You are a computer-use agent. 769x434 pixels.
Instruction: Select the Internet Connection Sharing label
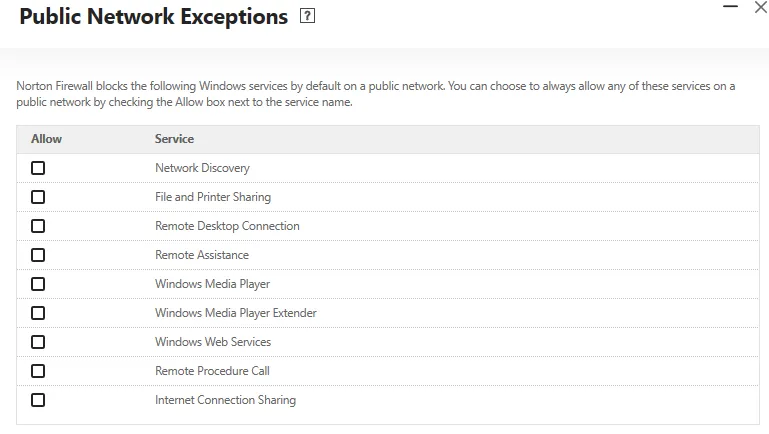pyautogui.click(x=225, y=400)
